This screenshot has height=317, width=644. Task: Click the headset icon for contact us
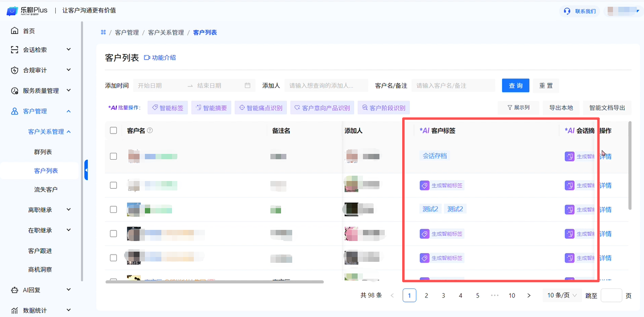click(x=567, y=11)
